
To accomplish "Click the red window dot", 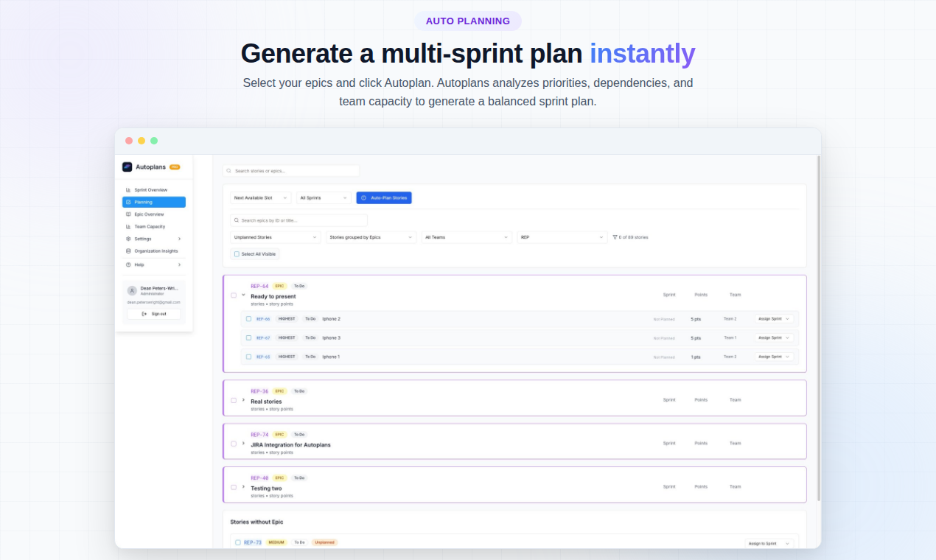I will [x=129, y=141].
